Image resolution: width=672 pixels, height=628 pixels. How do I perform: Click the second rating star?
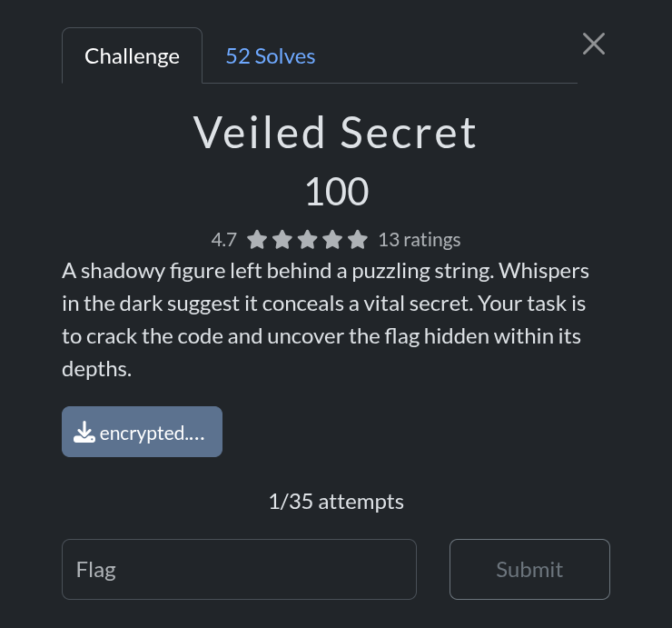[x=282, y=240]
